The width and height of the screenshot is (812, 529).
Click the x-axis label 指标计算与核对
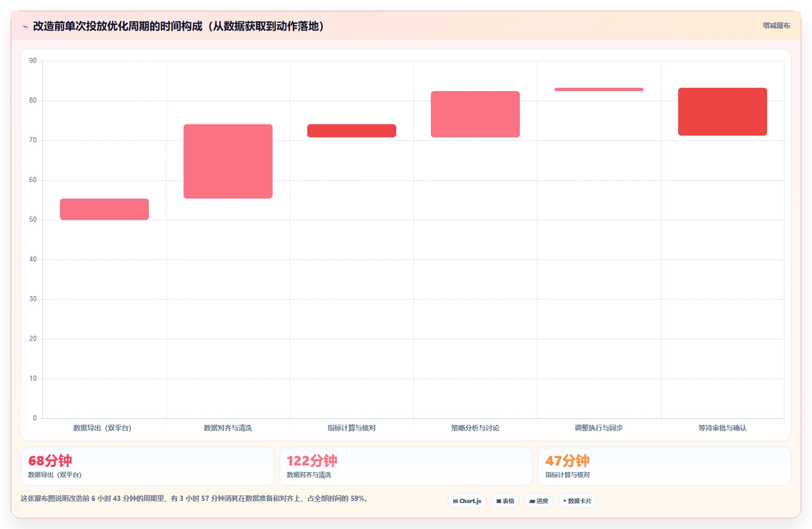tap(351, 428)
